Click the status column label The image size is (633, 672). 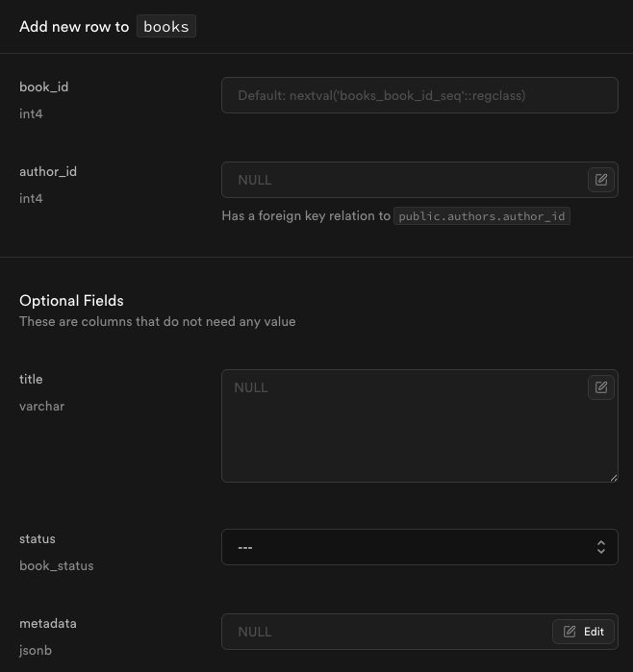point(38,538)
